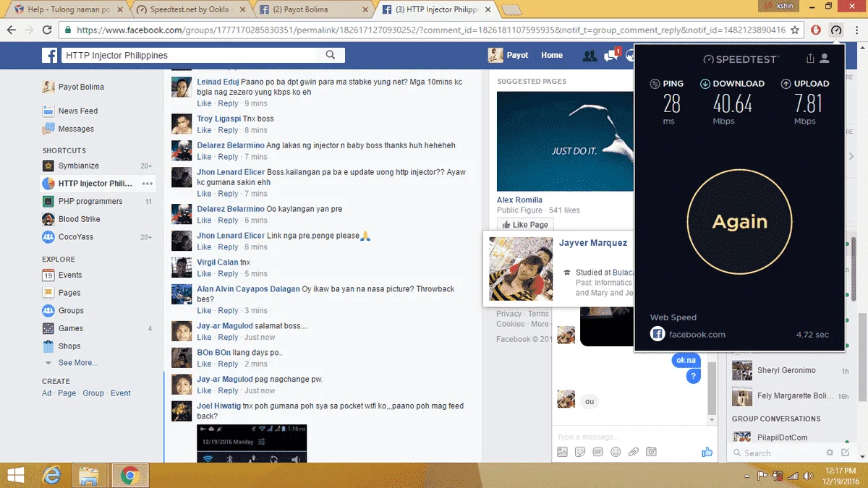Click the Speedtest extension icon in Chrome toolbar
Screen dimensions: 868x488
[836, 30]
